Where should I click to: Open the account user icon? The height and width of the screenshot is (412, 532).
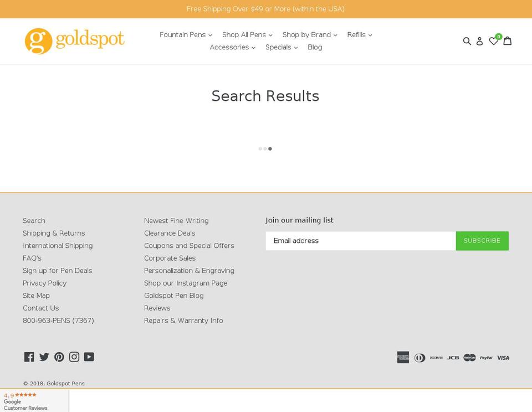(479, 41)
